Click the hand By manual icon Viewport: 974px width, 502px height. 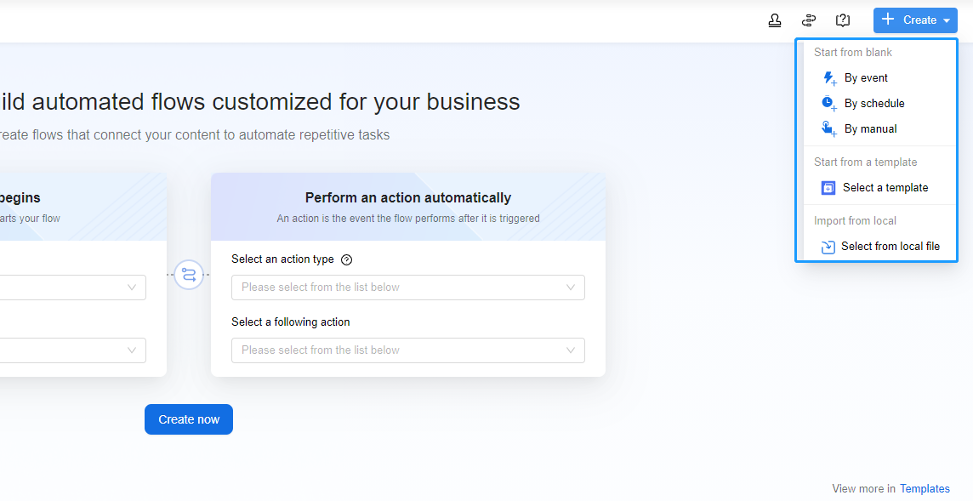828,129
